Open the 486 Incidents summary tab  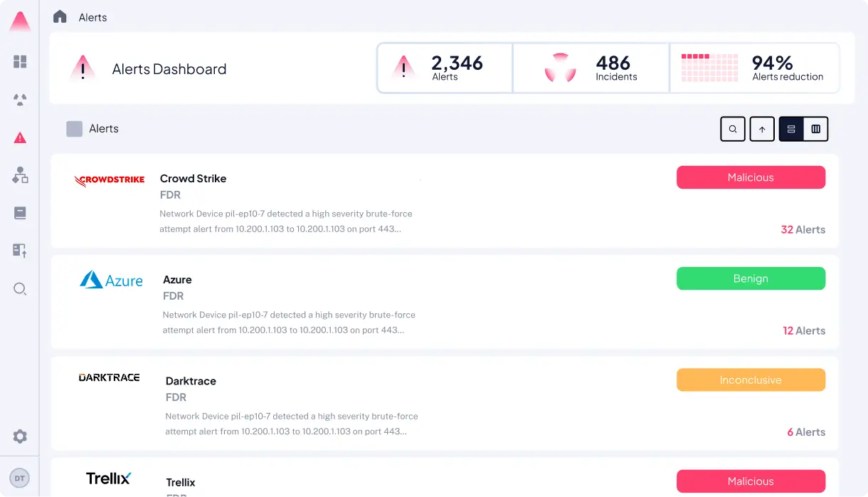pos(591,68)
